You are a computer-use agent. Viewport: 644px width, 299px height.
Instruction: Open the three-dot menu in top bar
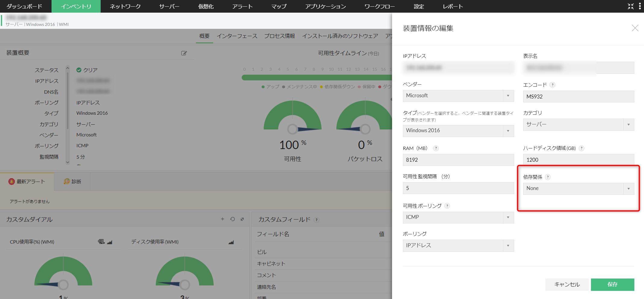(x=640, y=6)
